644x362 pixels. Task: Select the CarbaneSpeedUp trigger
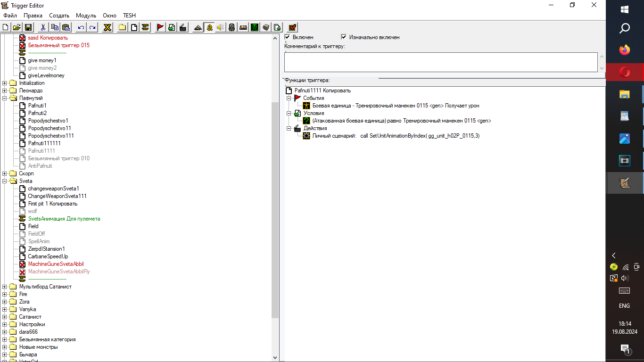pos(48,256)
